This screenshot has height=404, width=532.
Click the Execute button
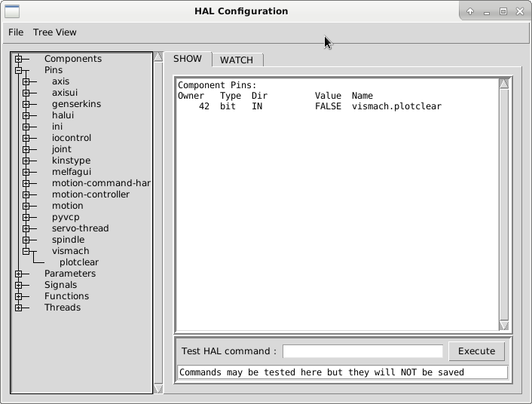(x=476, y=351)
